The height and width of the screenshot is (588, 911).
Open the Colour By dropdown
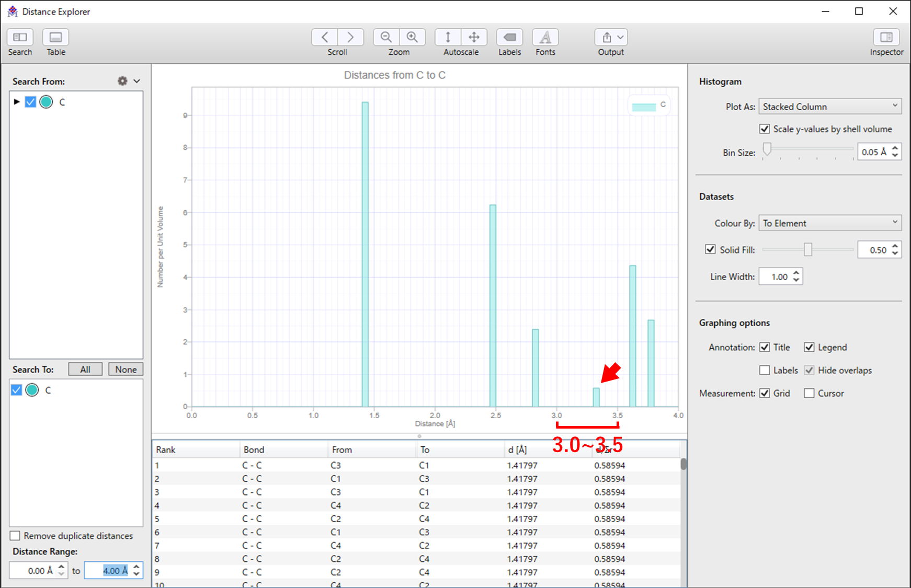click(829, 223)
